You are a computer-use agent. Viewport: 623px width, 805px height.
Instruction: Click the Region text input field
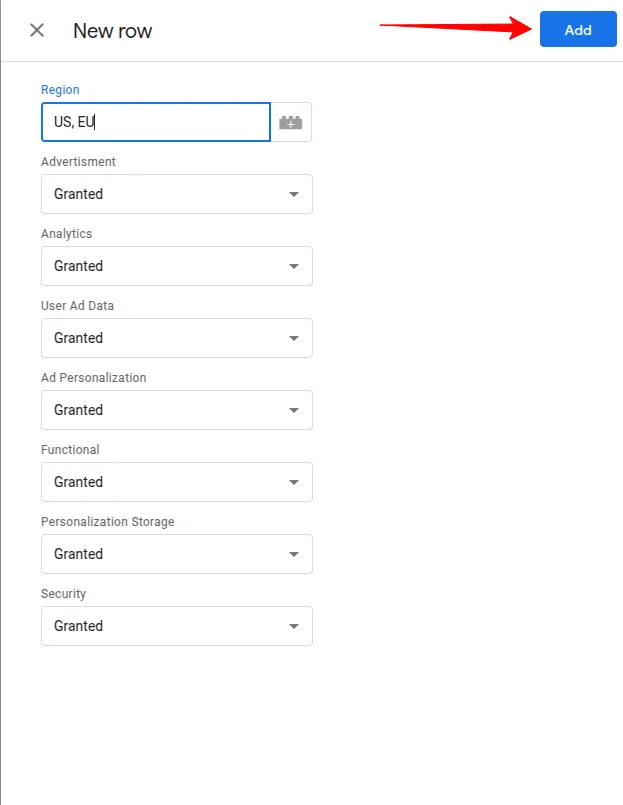point(155,122)
